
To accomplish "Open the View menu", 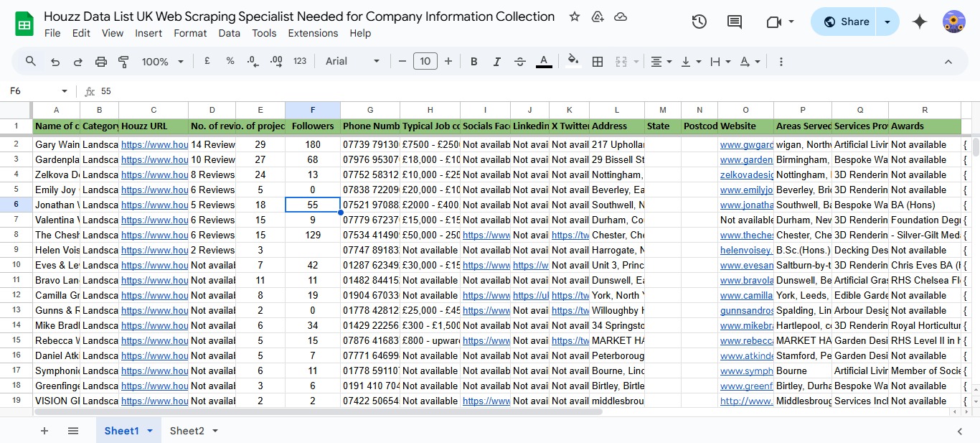I will pos(113,33).
